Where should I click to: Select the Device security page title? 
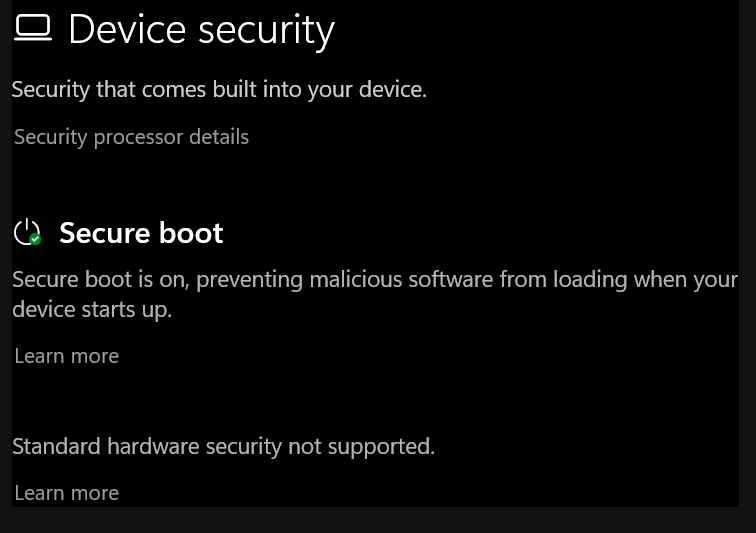[202, 31]
